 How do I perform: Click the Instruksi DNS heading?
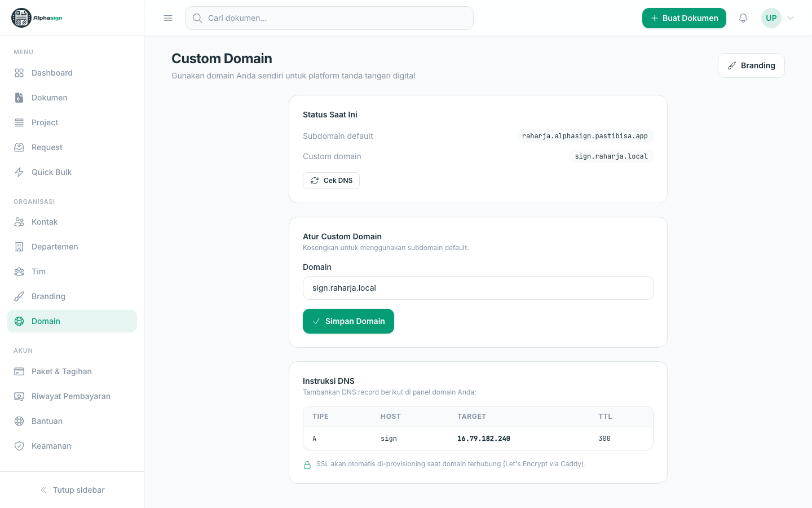point(329,381)
